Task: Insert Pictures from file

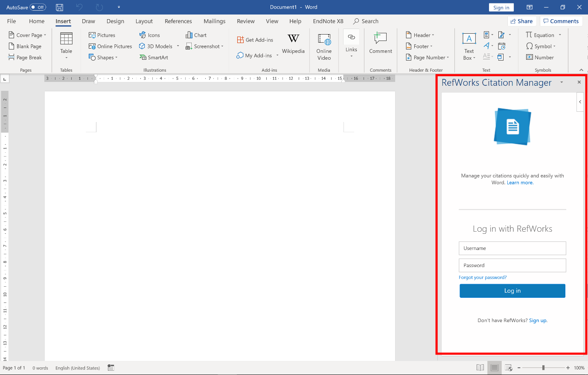Action: click(x=102, y=35)
